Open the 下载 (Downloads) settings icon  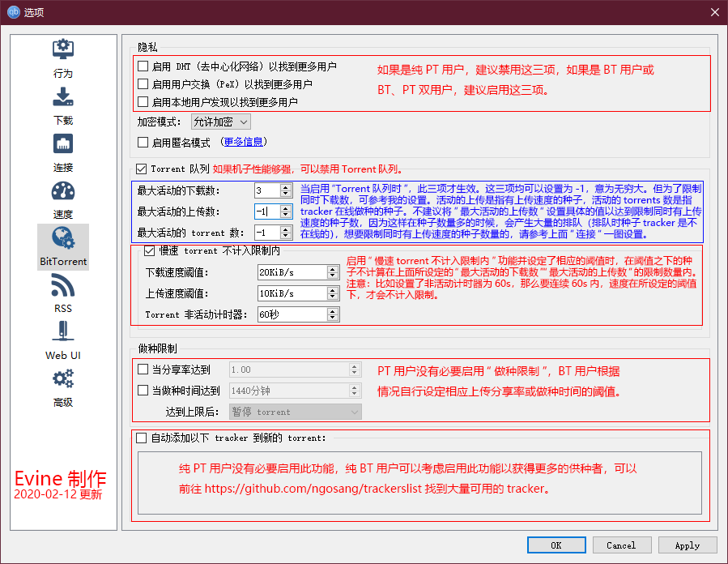pos(62,96)
